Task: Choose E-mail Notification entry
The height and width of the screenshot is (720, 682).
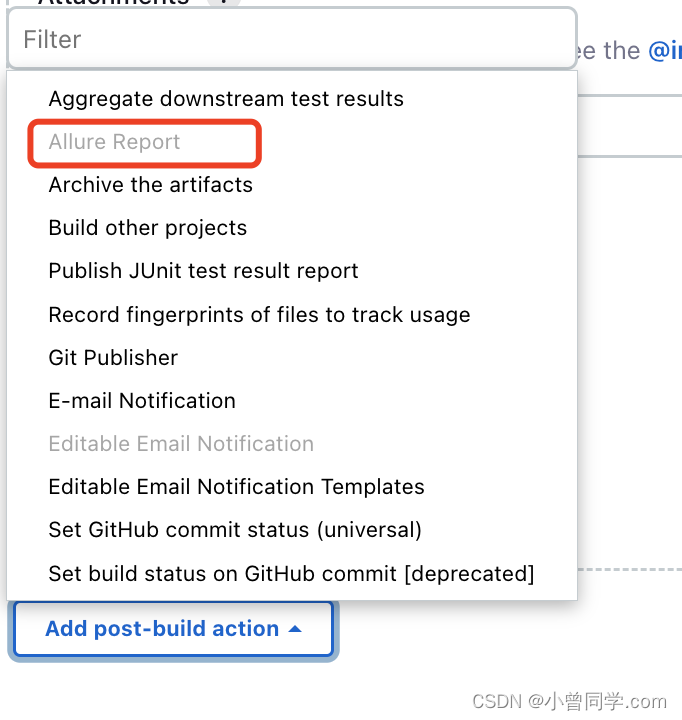Action: 142,400
